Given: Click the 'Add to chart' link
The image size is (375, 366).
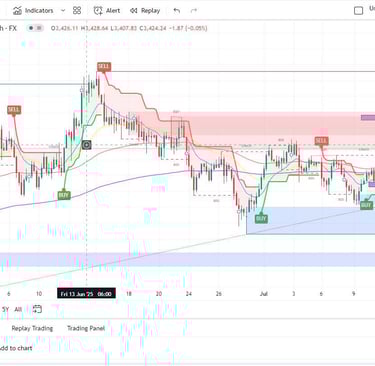Looking at the screenshot, I should (x=16, y=348).
